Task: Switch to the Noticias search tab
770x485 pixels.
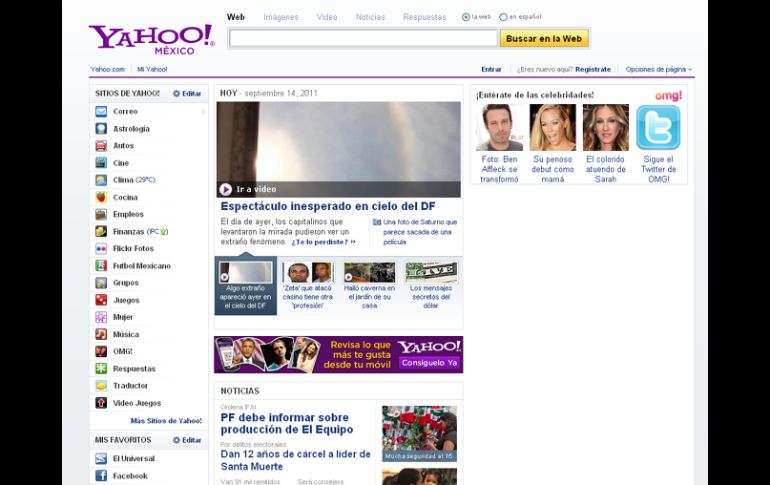Action: point(370,17)
